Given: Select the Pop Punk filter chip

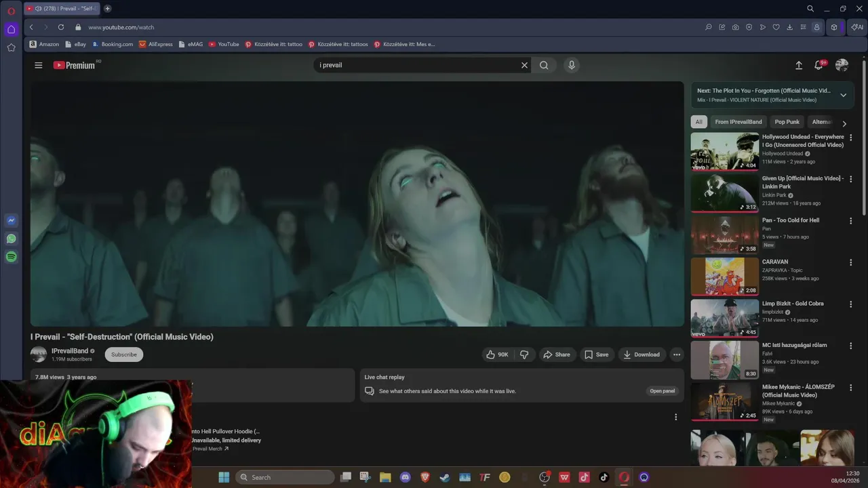Looking at the screenshot, I should 787,122.
